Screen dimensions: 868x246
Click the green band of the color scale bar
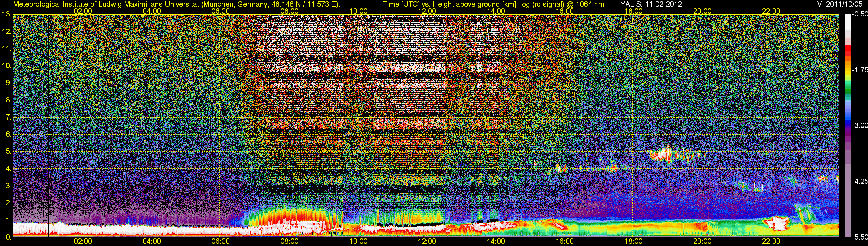(x=848, y=88)
